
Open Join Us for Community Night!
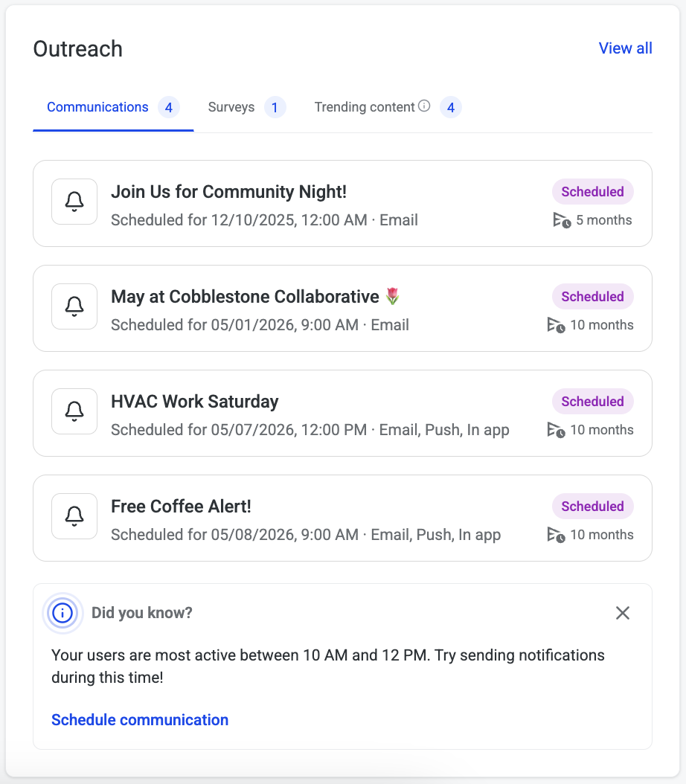tap(229, 192)
